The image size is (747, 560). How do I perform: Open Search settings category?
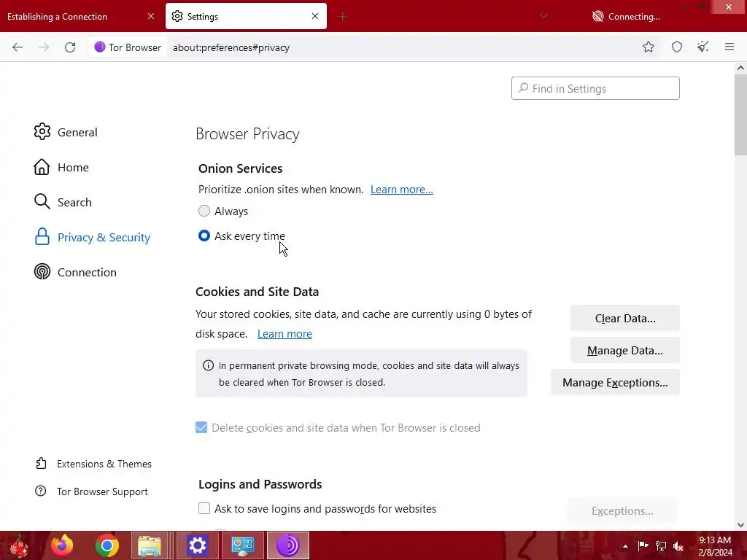click(x=63, y=202)
